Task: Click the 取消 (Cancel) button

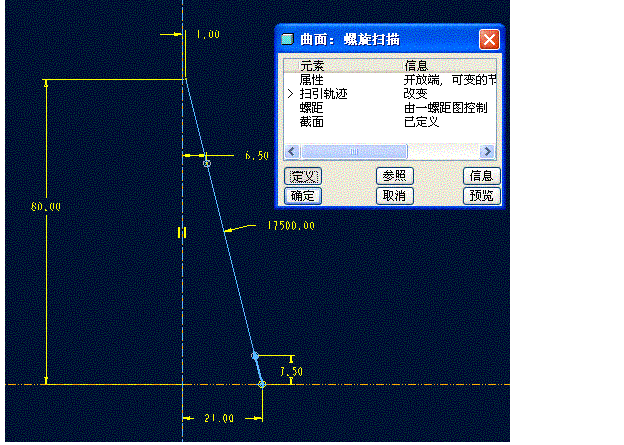Action: (x=394, y=196)
